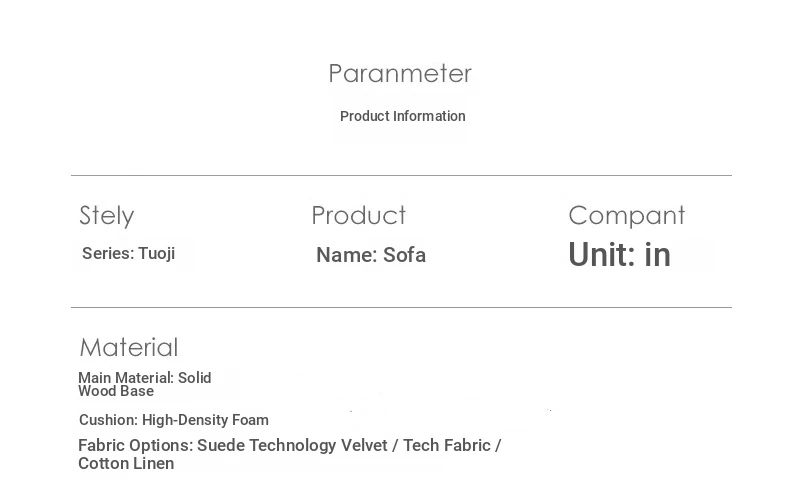Click the "Material" section heading
Screen dimensions: 790x502
coord(128,347)
